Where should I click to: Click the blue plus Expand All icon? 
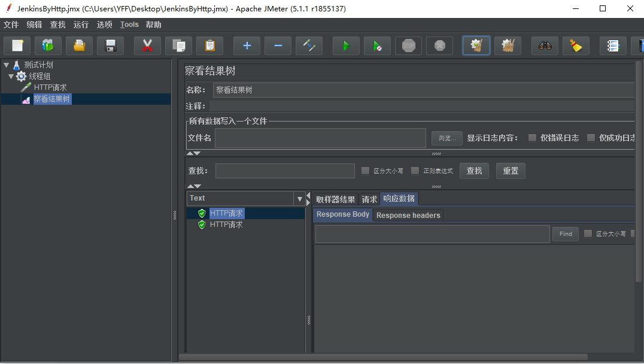pos(247,45)
